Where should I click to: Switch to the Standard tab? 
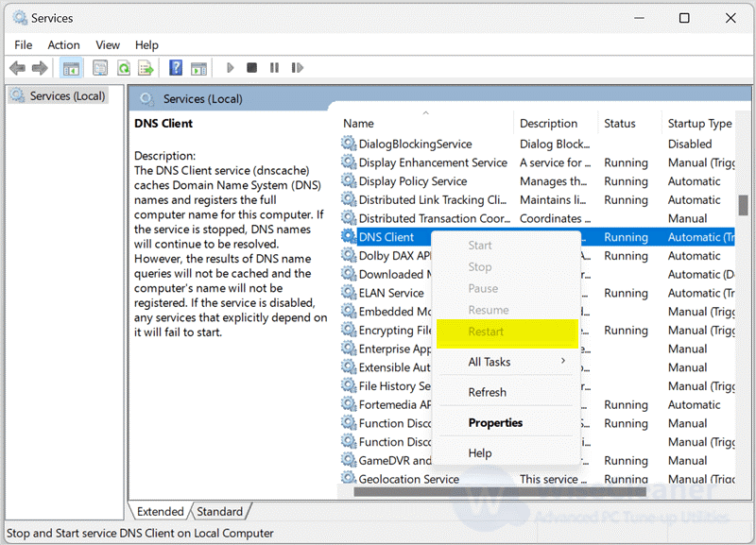(x=220, y=511)
